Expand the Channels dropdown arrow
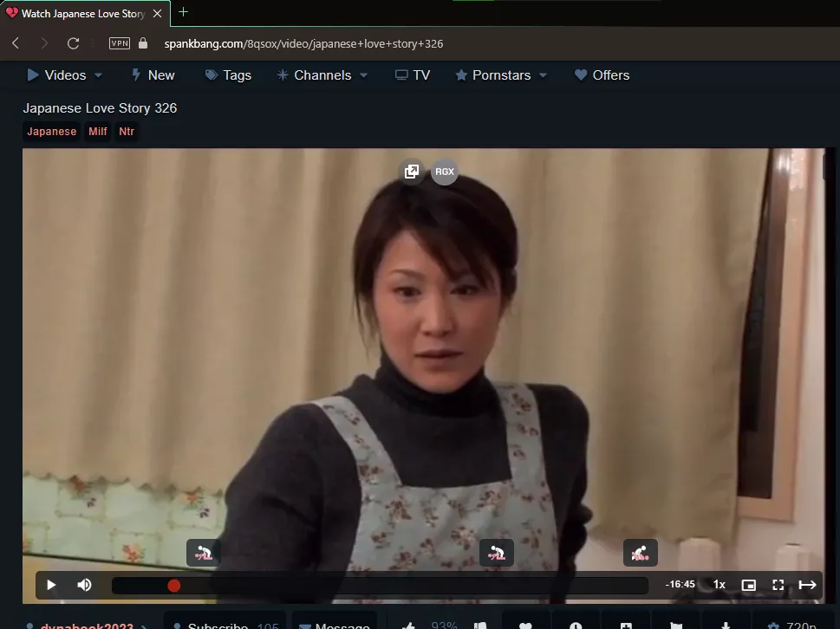This screenshot has width=840, height=629. [364, 75]
